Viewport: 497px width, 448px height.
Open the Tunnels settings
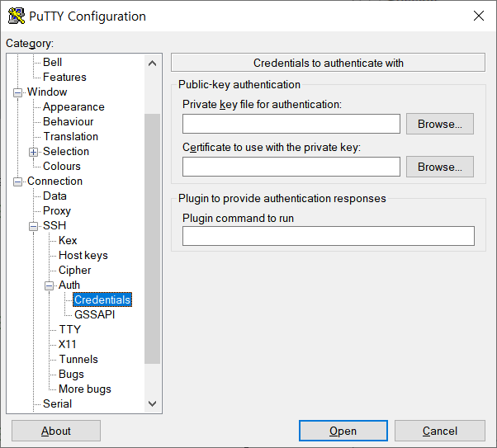[78, 359]
